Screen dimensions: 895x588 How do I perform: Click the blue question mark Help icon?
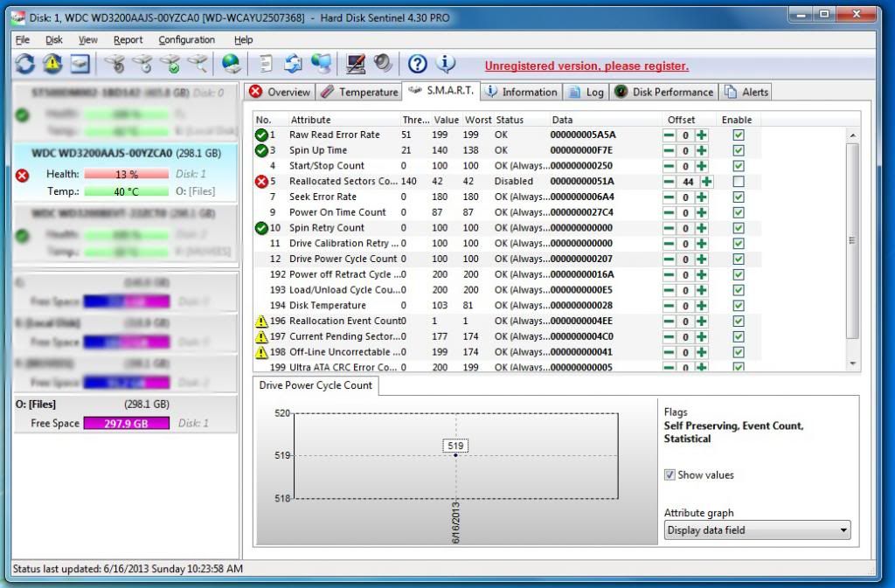418,64
